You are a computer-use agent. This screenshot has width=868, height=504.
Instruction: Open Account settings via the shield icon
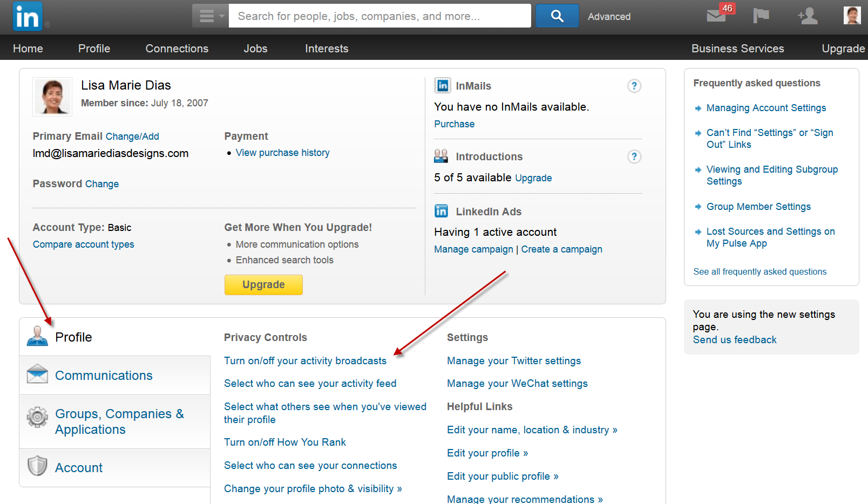(36, 466)
